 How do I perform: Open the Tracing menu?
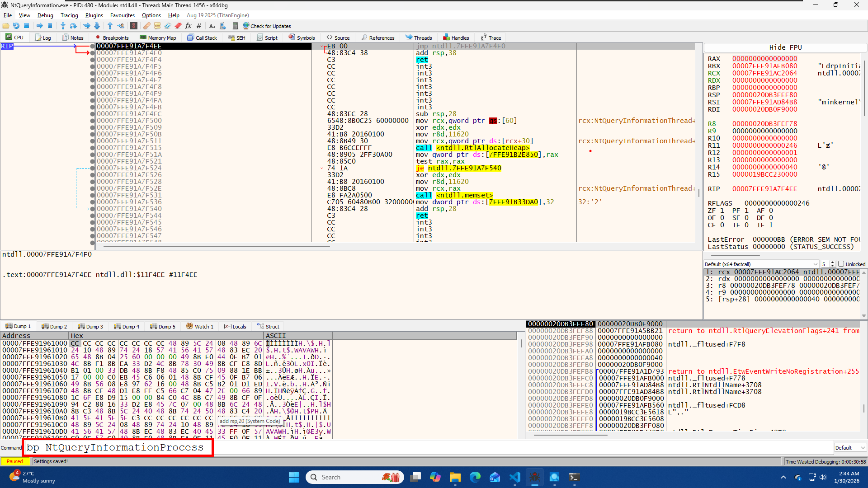(x=69, y=15)
